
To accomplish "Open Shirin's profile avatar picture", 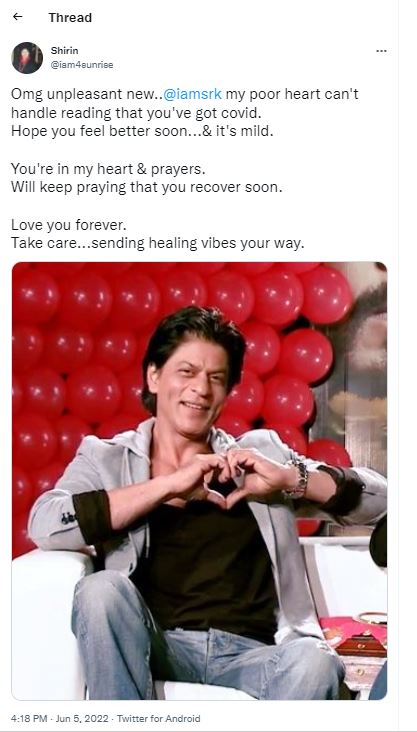I will pos(27,58).
